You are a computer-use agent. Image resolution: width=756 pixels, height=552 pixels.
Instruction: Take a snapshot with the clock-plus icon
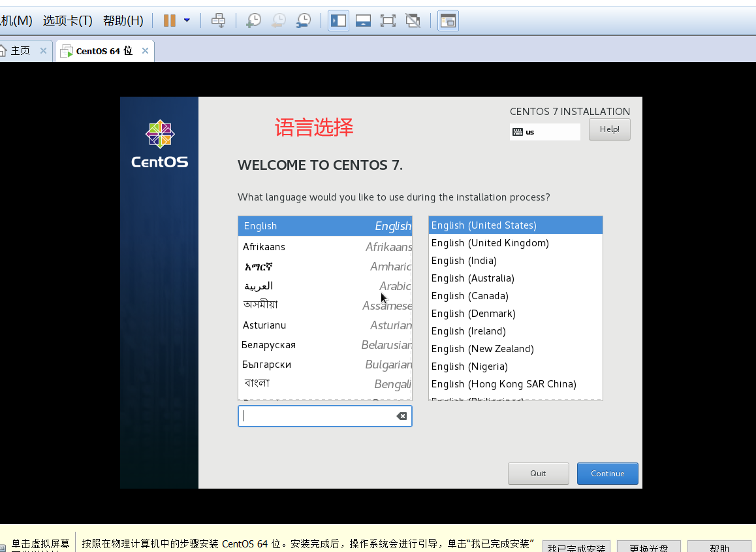pyautogui.click(x=253, y=21)
